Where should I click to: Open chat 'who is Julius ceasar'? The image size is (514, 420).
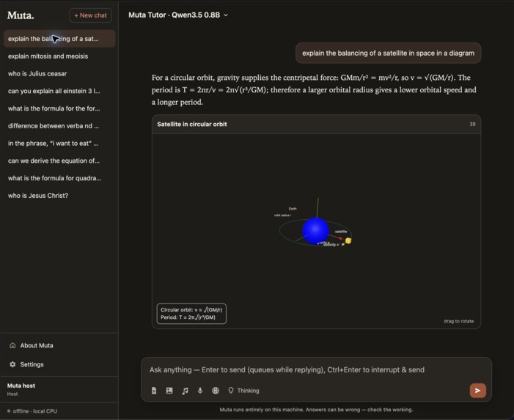(59, 73)
